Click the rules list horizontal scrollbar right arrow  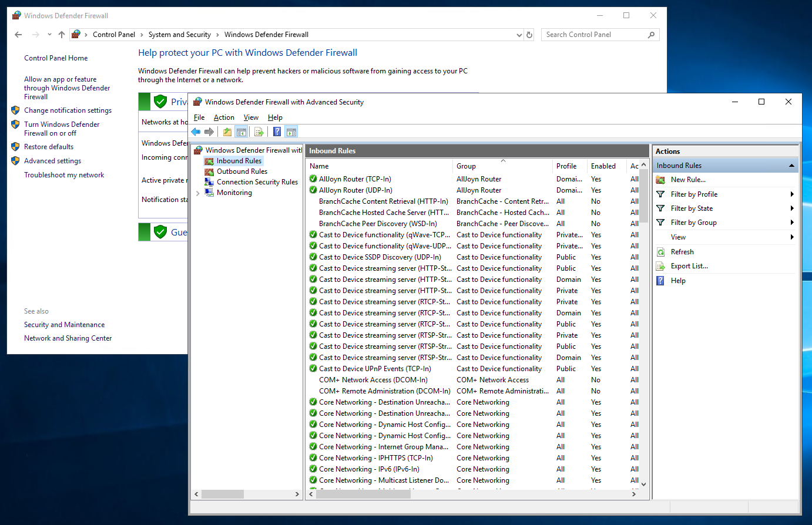point(633,494)
